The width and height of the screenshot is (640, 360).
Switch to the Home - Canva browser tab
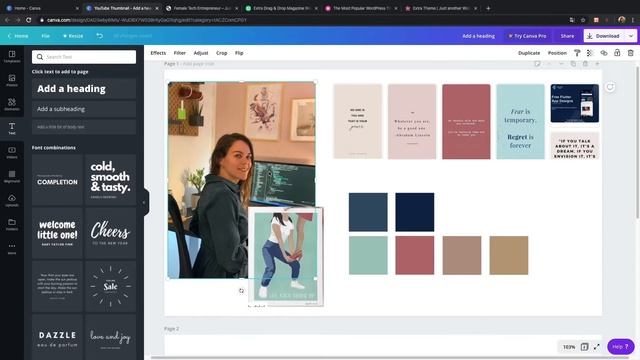(42, 8)
